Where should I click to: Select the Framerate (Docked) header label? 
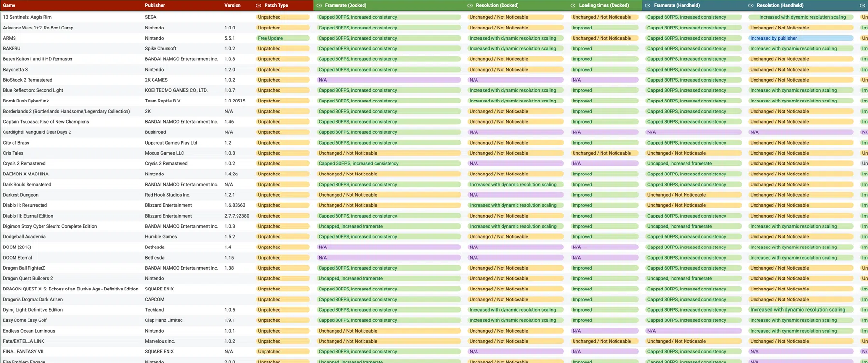(x=346, y=5)
